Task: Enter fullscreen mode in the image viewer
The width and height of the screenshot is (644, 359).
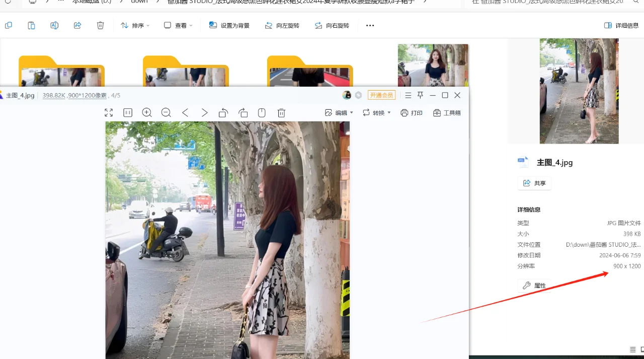Action: (108, 112)
